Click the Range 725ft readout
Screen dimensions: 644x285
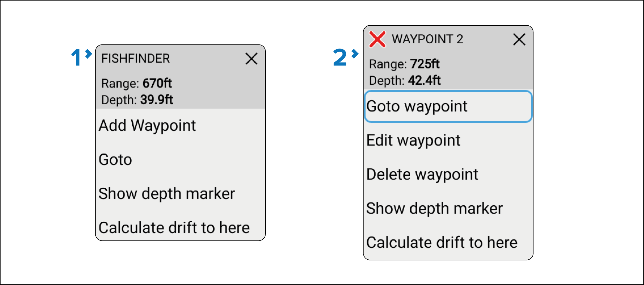404,64
